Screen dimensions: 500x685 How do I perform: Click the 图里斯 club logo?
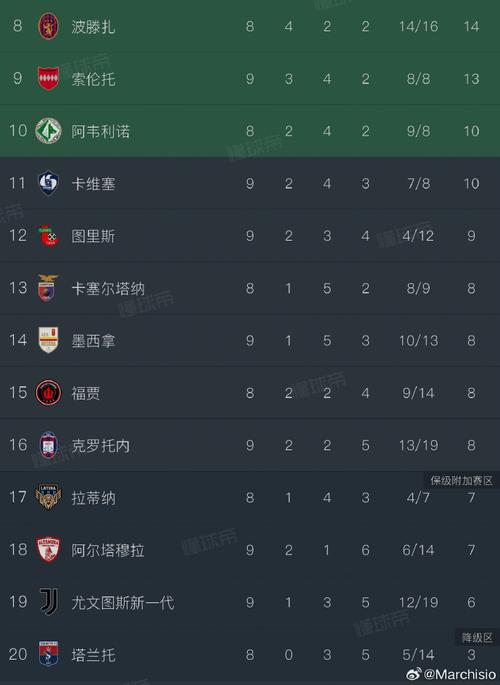tap(48, 235)
